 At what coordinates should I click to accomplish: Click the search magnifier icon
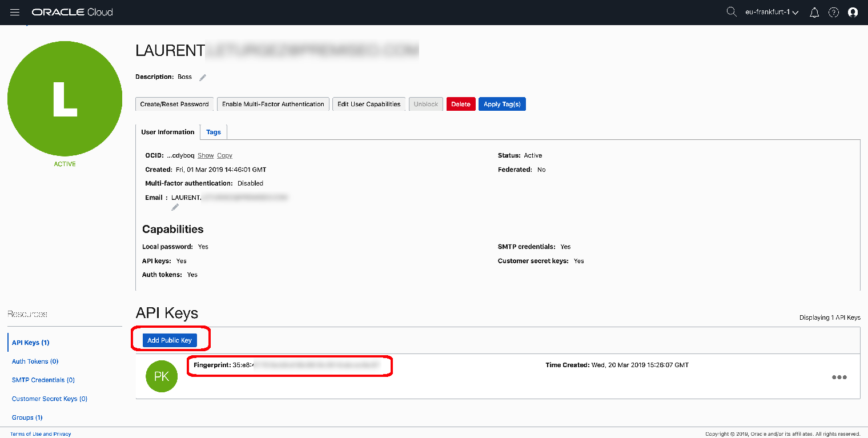731,12
